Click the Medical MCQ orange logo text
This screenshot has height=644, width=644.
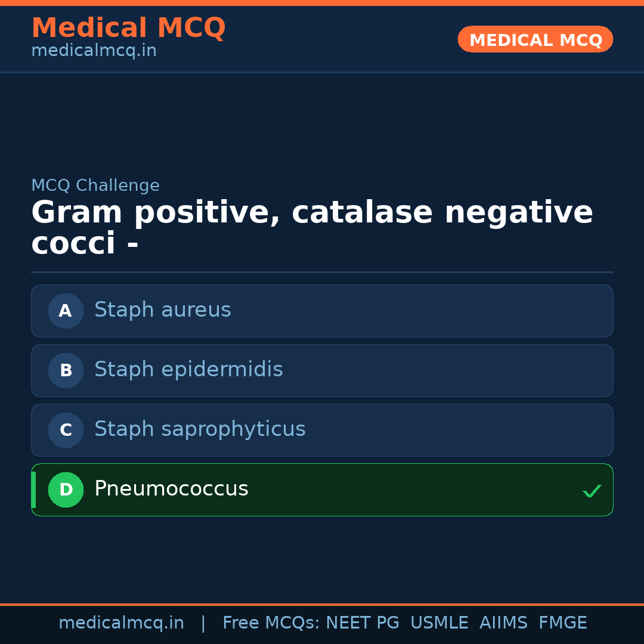(128, 27)
